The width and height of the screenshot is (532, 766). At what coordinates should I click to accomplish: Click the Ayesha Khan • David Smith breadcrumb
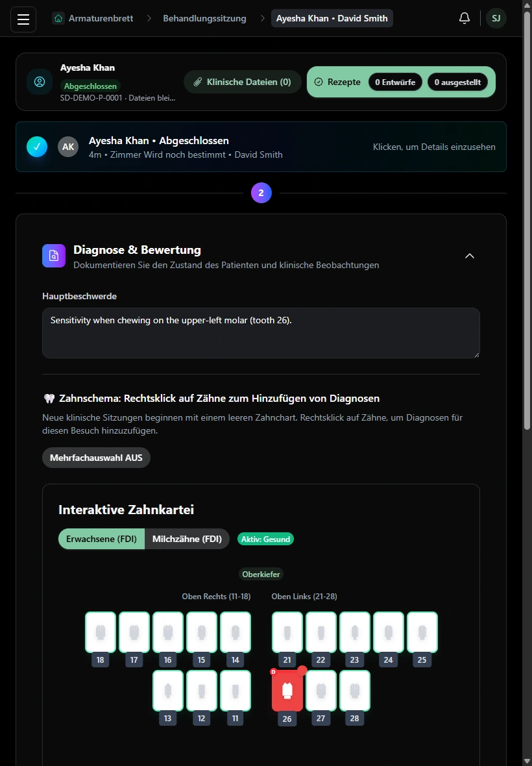point(332,19)
